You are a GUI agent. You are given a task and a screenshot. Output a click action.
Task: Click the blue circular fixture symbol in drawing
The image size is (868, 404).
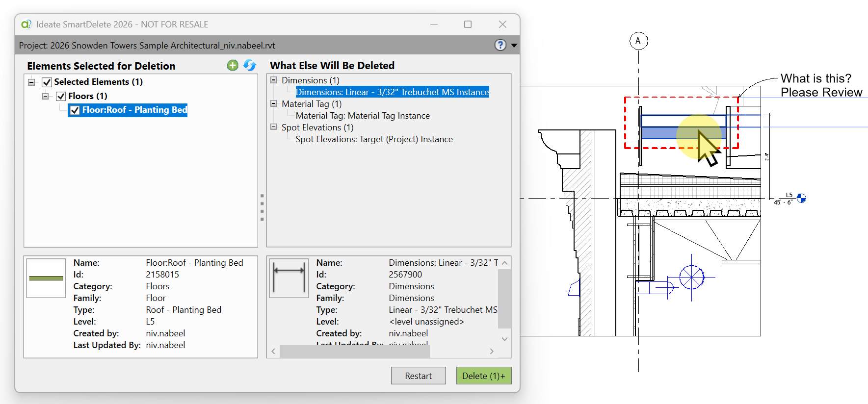click(691, 278)
